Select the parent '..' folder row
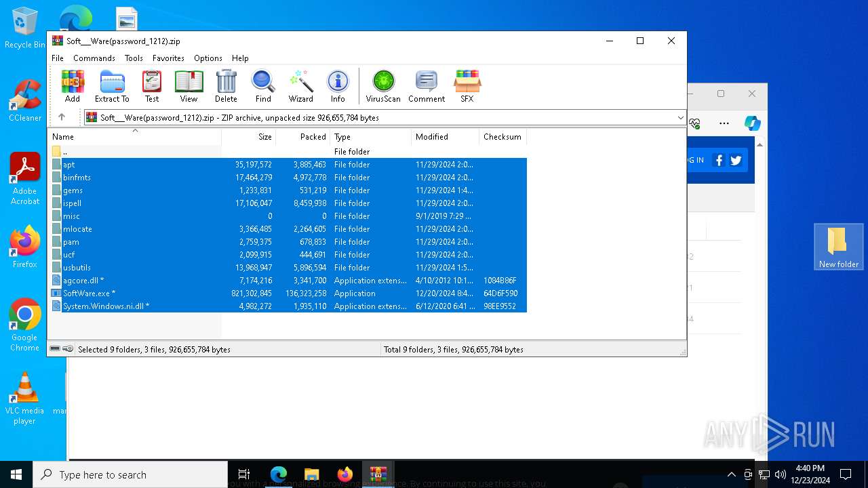The width and height of the screenshot is (868, 488). click(287, 152)
